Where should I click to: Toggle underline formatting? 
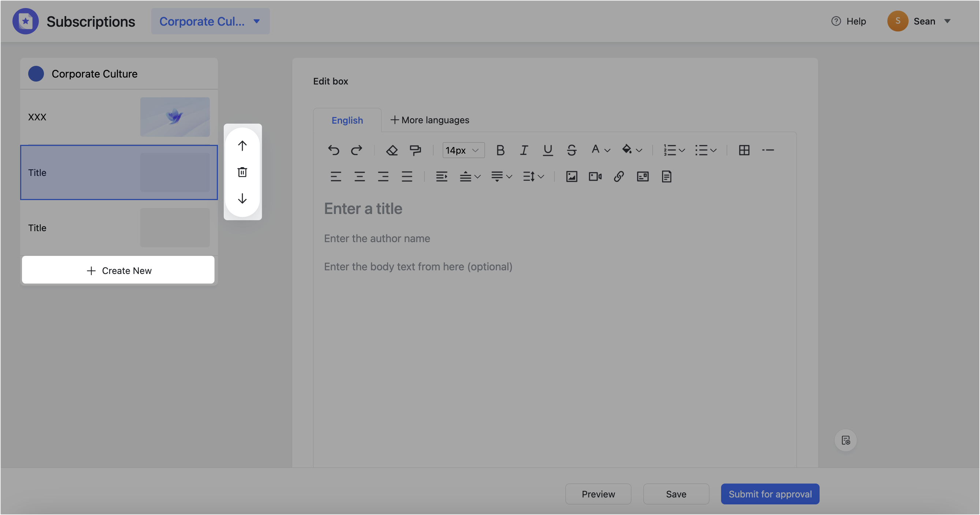click(548, 150)
